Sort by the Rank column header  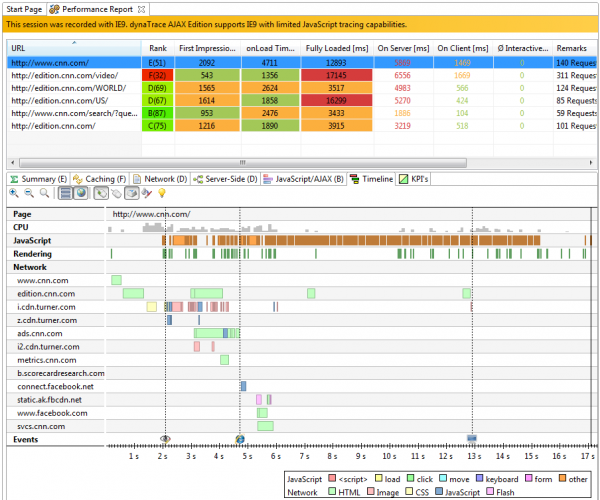tap(158, 48)
